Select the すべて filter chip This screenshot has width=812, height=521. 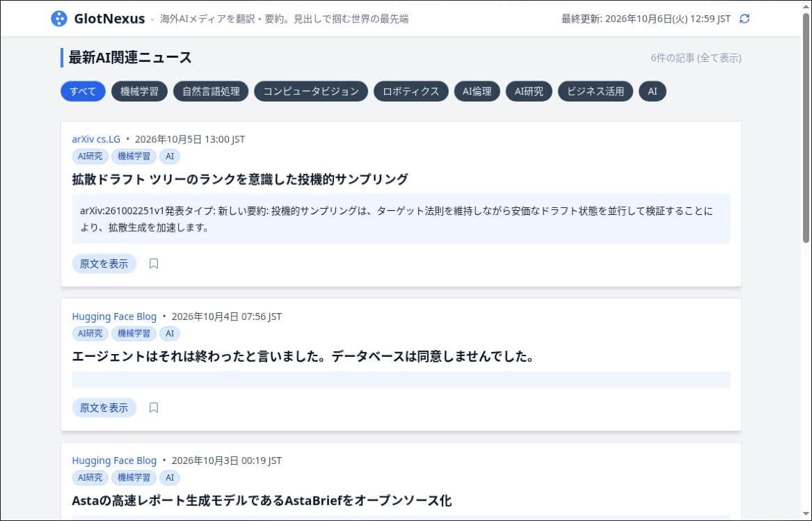coord(83,91)
